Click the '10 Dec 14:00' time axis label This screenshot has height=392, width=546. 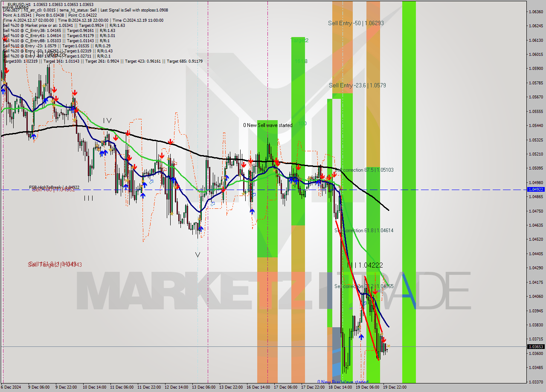pyautogui.click(x=94, y=387)
